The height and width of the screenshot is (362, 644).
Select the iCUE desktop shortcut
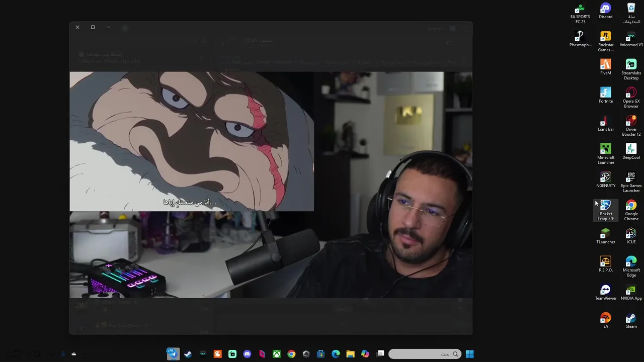[x=631, y=236]
